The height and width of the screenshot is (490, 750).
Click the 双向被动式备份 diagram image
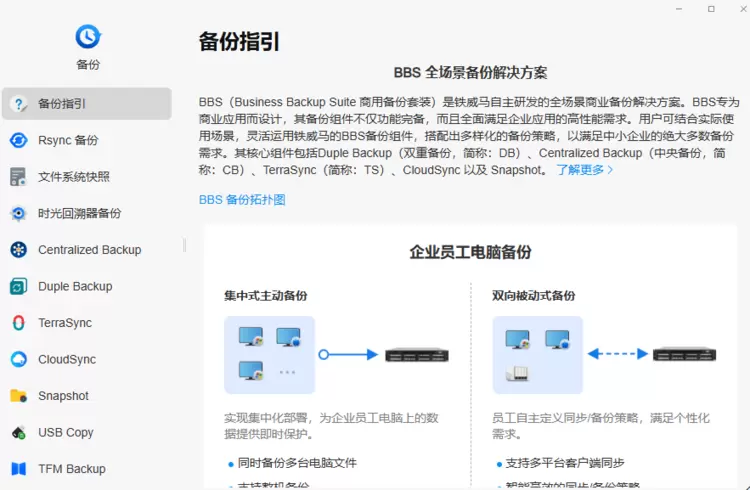tap(605, 355)
